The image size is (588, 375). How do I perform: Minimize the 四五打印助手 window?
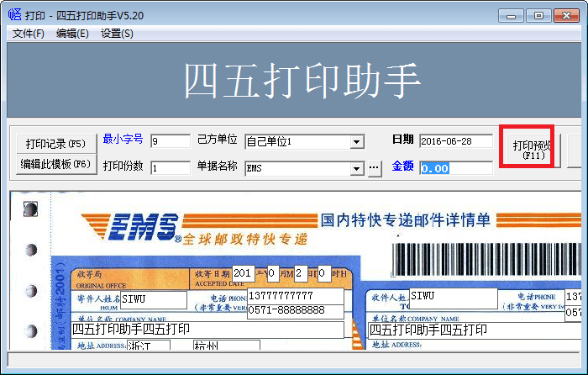[511, 16]
